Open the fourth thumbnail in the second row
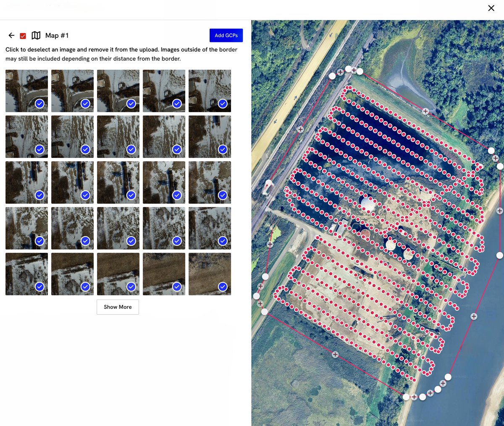Viewport: 504px width, 426px height. (x=164, y=137)
